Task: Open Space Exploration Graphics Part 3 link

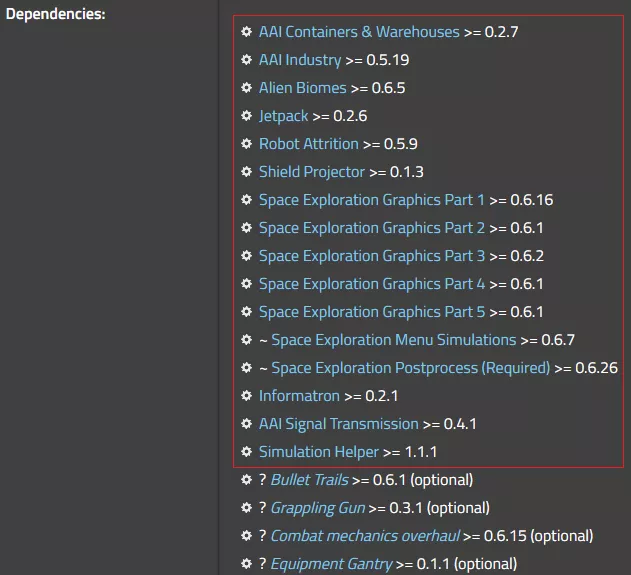Action: tap(371, 256)
